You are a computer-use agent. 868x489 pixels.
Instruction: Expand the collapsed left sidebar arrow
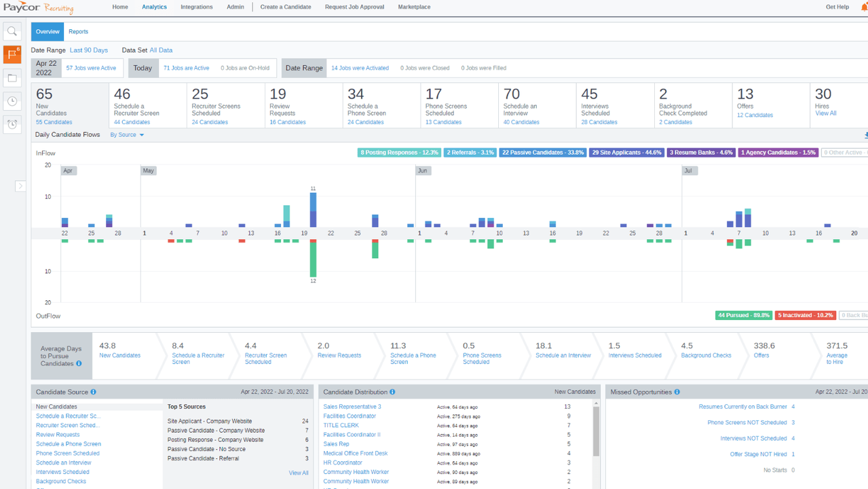[x=20, y=185]
